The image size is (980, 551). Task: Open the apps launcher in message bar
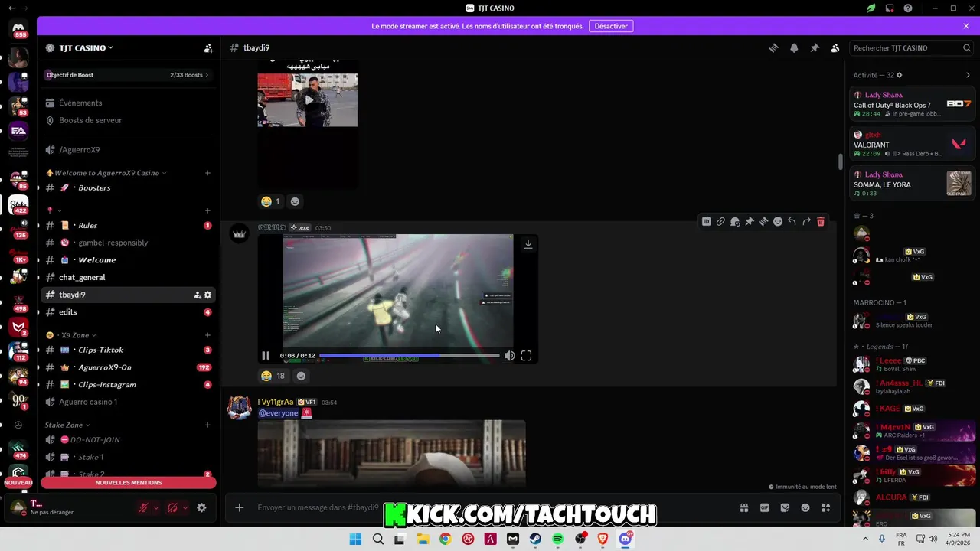click(826, 507)
